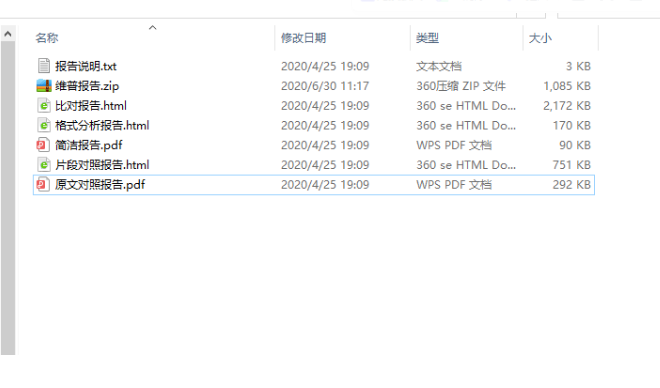Click the size value 2,172 KB
Screen dimensions: 660x388
click(x=567, y=106)
